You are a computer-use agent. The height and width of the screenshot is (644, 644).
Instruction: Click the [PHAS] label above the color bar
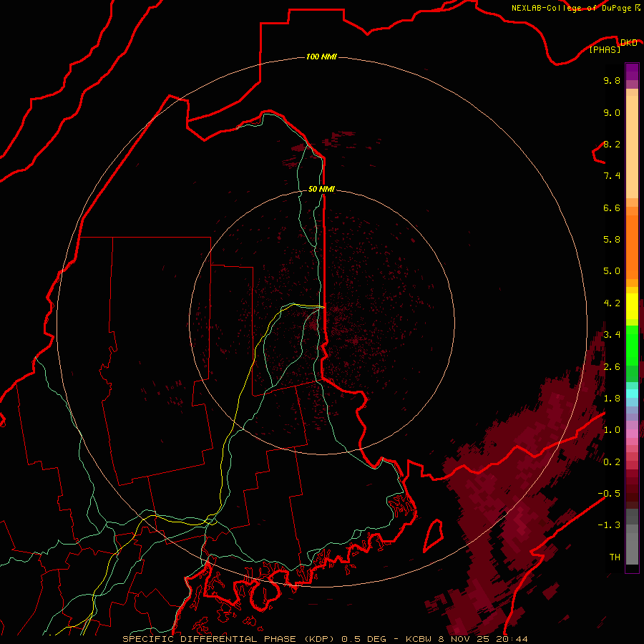tap(605, 49)
